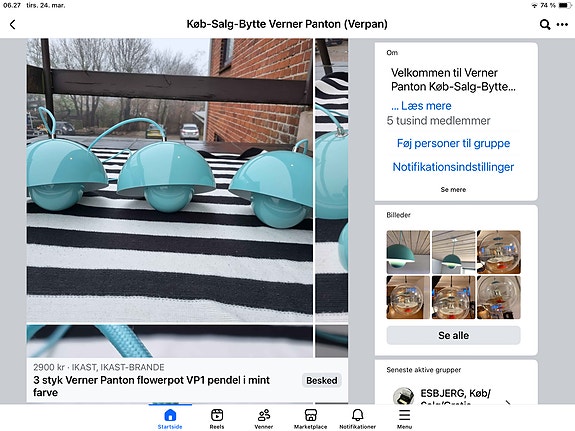
Task: Open the three-dots more options menu
Action: pyautogui.click(x=562, y=25)
